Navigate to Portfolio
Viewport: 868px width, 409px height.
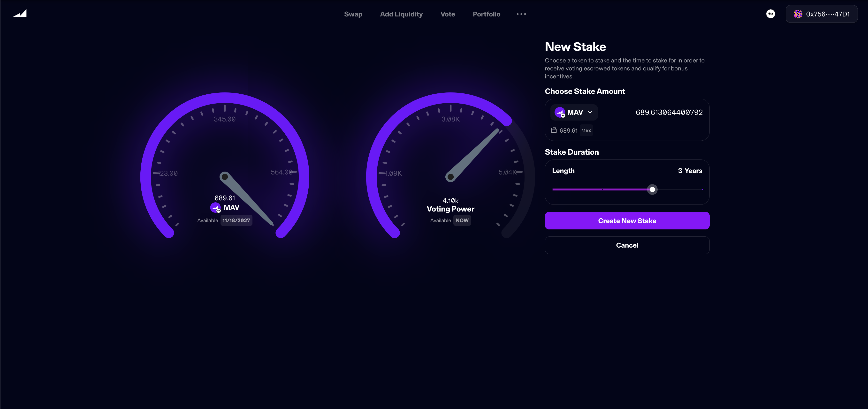point(486,14)
